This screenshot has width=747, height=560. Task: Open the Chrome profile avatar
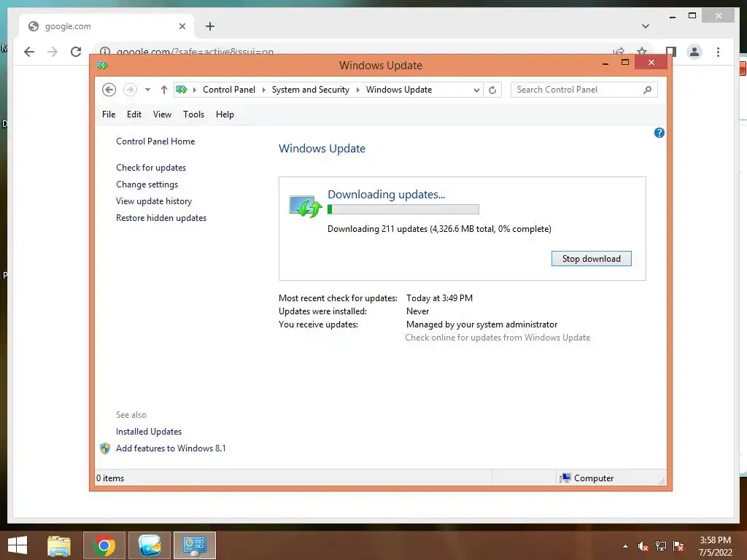694,52
